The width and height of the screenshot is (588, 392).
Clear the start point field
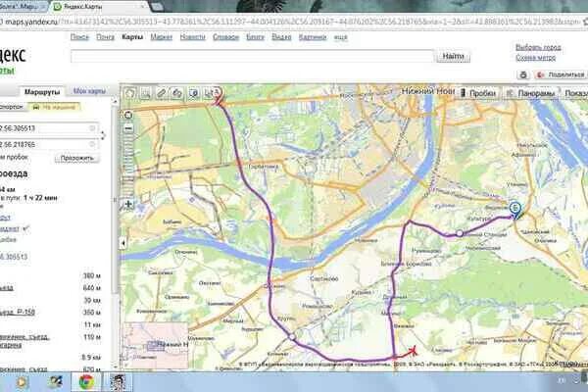92,128
